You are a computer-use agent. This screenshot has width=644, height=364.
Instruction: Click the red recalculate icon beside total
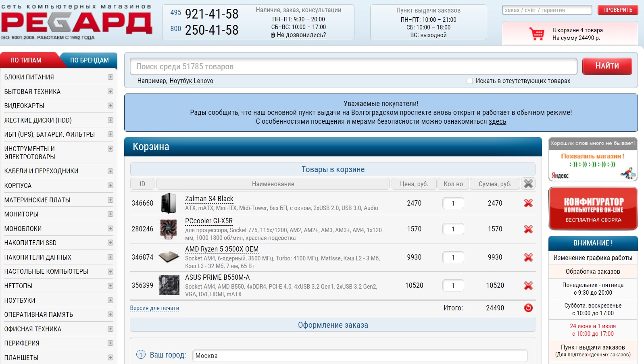tap(528, 308)
